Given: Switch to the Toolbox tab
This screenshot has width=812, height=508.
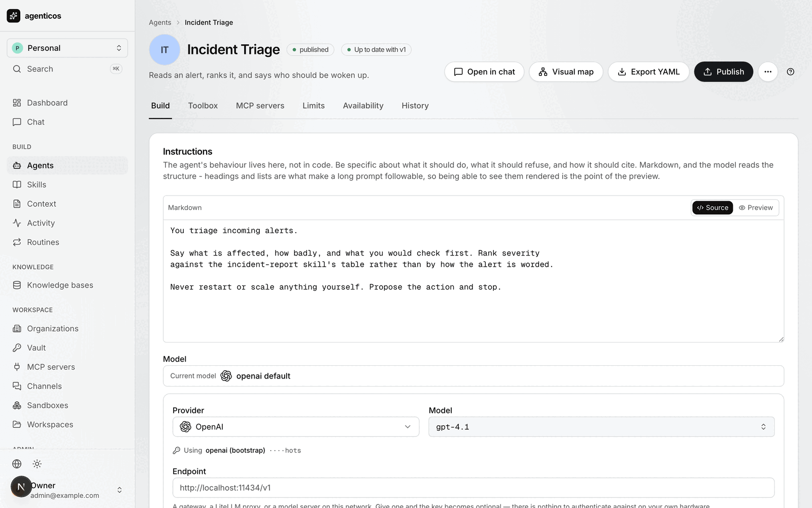Looking at the screenshot, I should [203, 106].
